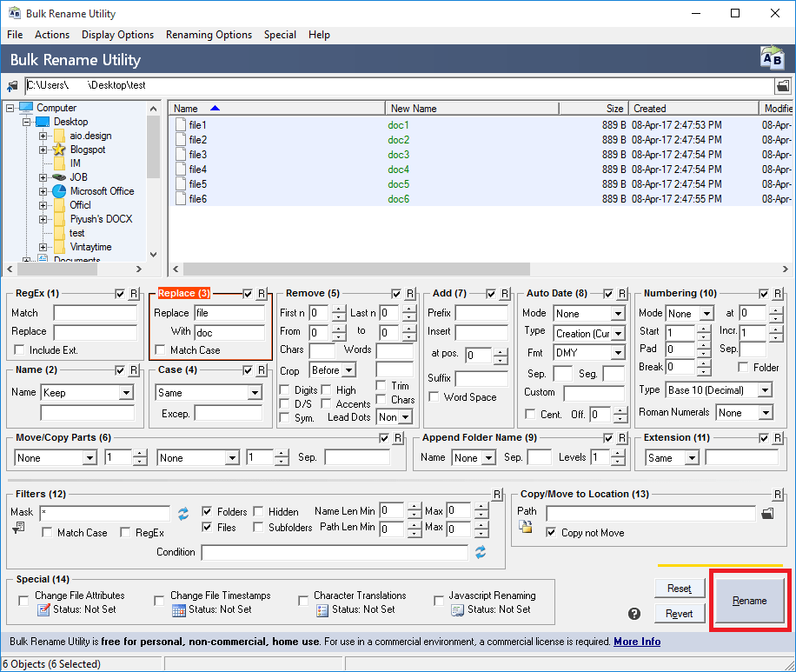Click the Javascript Renaming status icon
The width and height of the screenshot is (796, 672).
click(x=457, y=609)
